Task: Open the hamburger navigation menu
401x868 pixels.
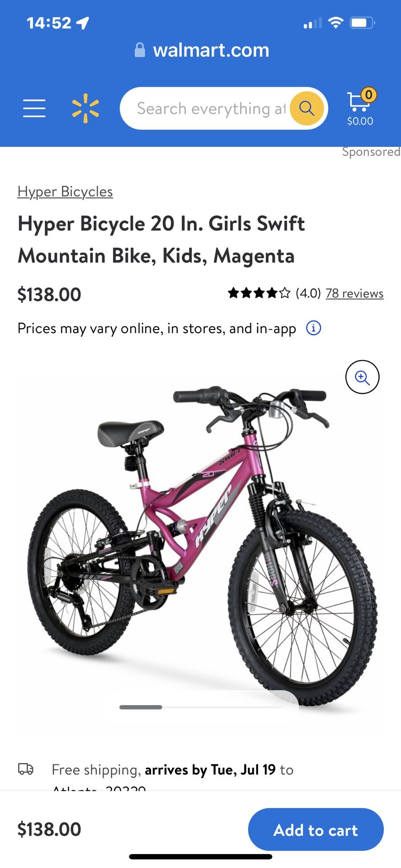Action: coord(34,108)
